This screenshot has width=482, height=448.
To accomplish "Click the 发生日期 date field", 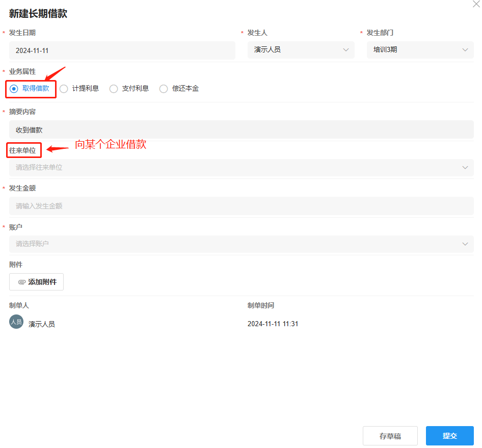I will [x=122, y=50].
